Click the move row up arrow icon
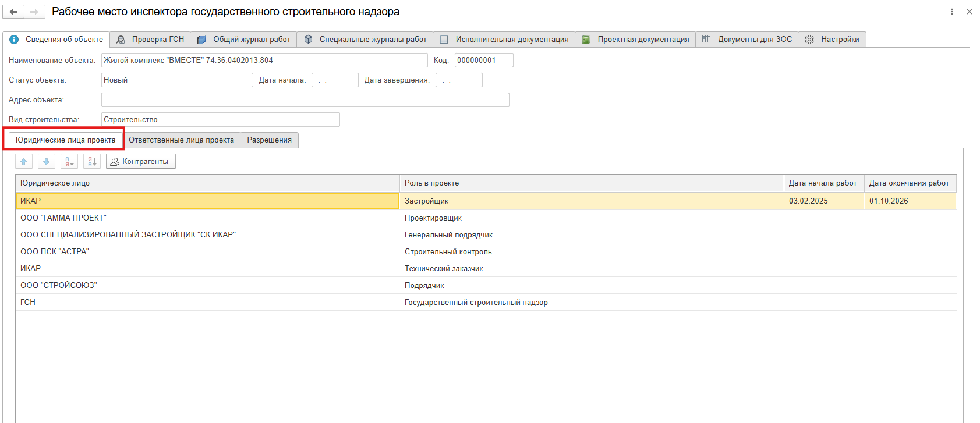 pyautogui.click(x=24, y=162)
